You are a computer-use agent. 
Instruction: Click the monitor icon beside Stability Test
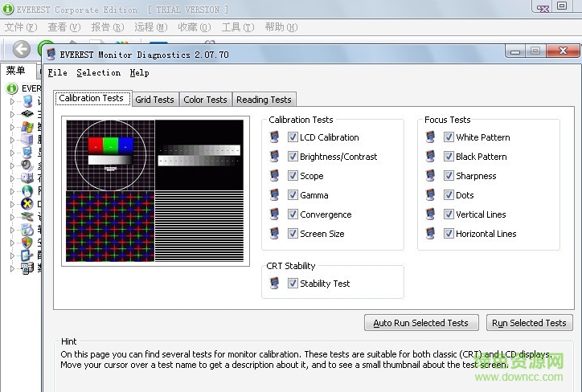(276, 284)
